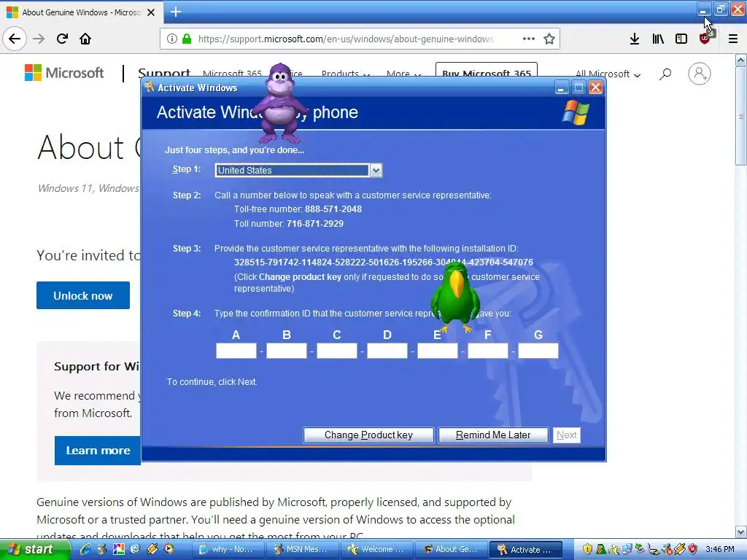
Task: Click the Learn more button
Action: pyautogui.click(x=98, y=451)
